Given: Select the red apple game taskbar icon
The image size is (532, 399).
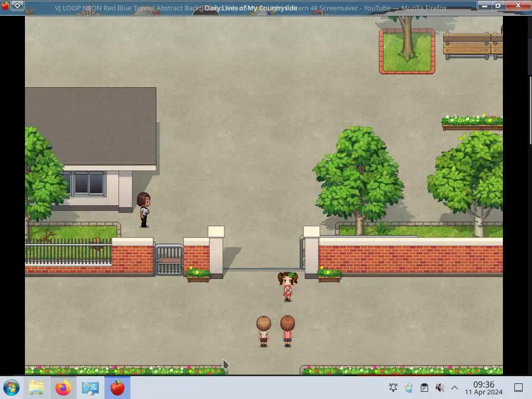Looking at the screenshot, I should (117, 388).
